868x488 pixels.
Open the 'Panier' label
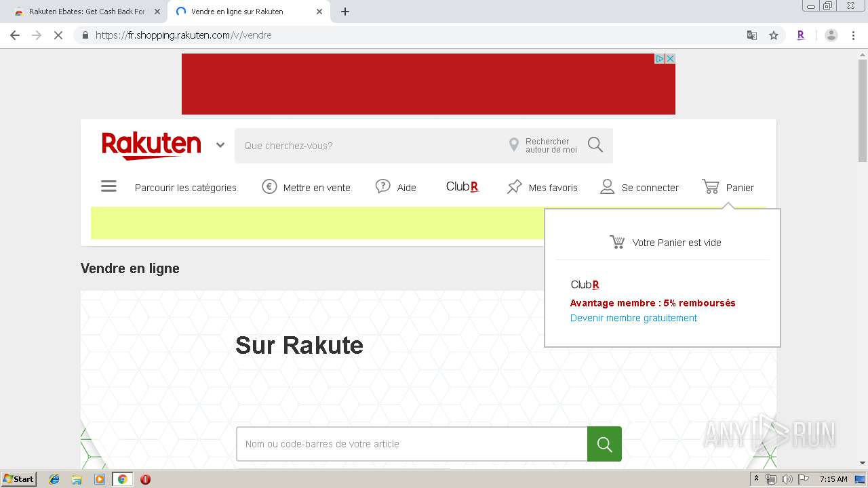740,188
